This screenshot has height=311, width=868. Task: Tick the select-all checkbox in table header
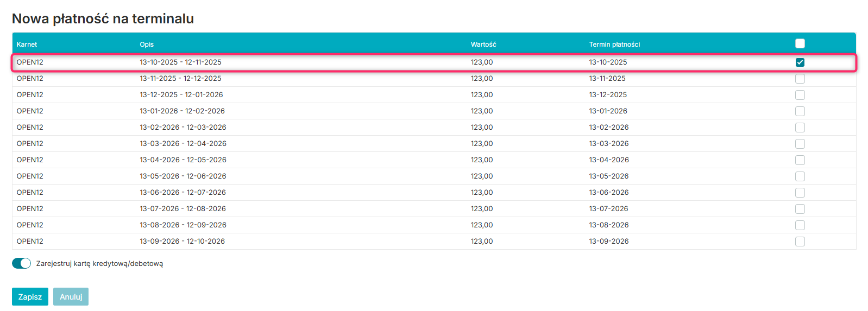point(800,43)
